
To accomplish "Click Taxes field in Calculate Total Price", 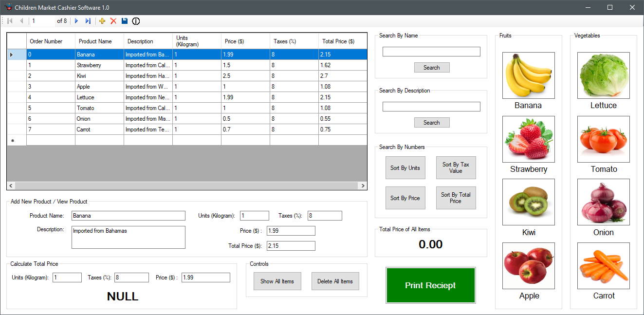I will (131, 278).
